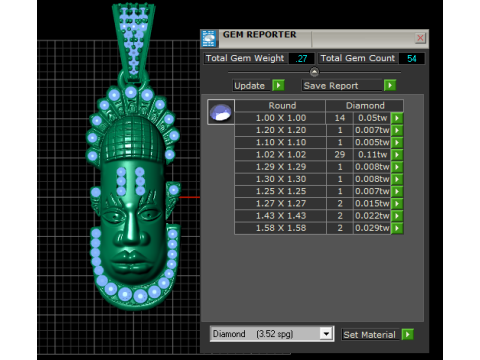Click the green arrow next to Set Material
The height and width of the screenshot is (360, 480).
(408, 334)
